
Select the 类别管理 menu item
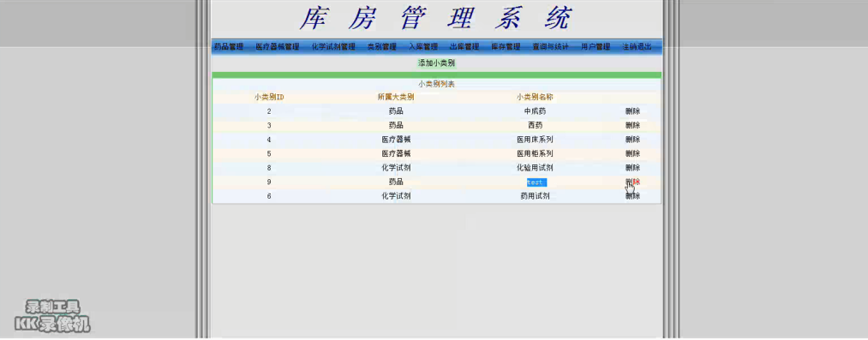tap(382, 47)
